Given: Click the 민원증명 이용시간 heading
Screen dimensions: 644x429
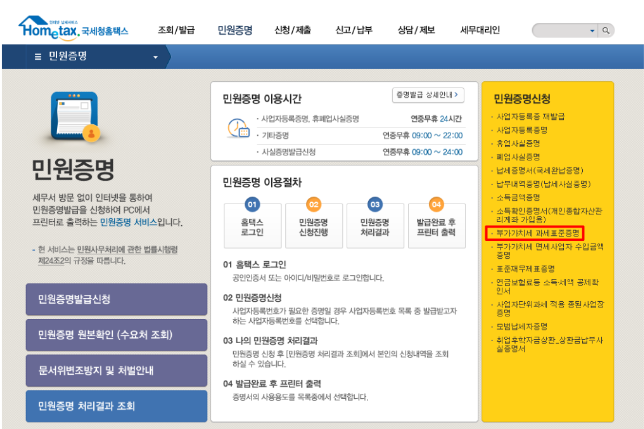Looking at the screenshot, I should pos(262,99).
